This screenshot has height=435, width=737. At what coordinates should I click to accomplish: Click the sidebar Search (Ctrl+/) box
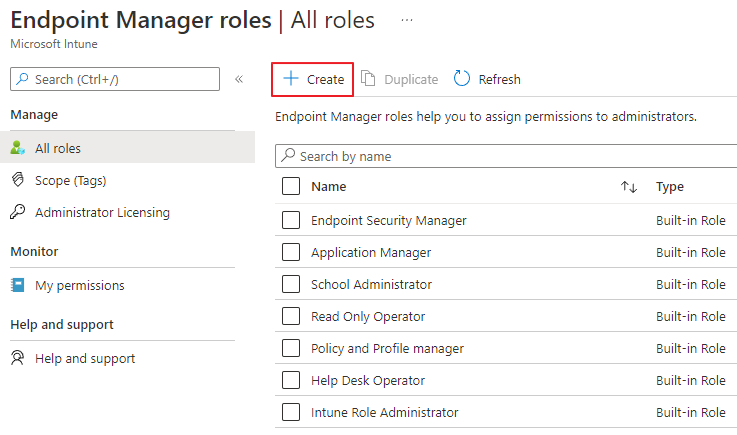pyautogui.click(x=115, y=79)
